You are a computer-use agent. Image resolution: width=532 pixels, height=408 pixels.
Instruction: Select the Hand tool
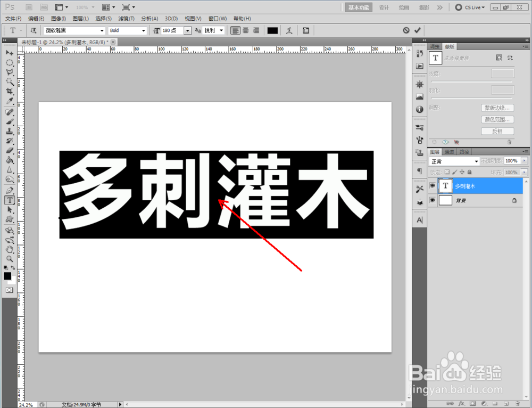coord(10,249)
